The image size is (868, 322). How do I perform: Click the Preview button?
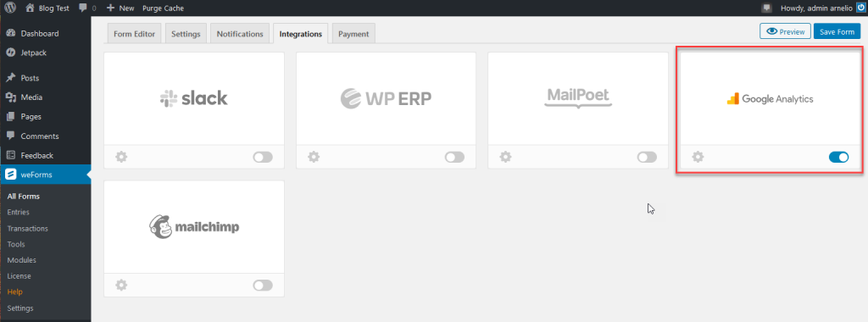(x=786, y=31)
